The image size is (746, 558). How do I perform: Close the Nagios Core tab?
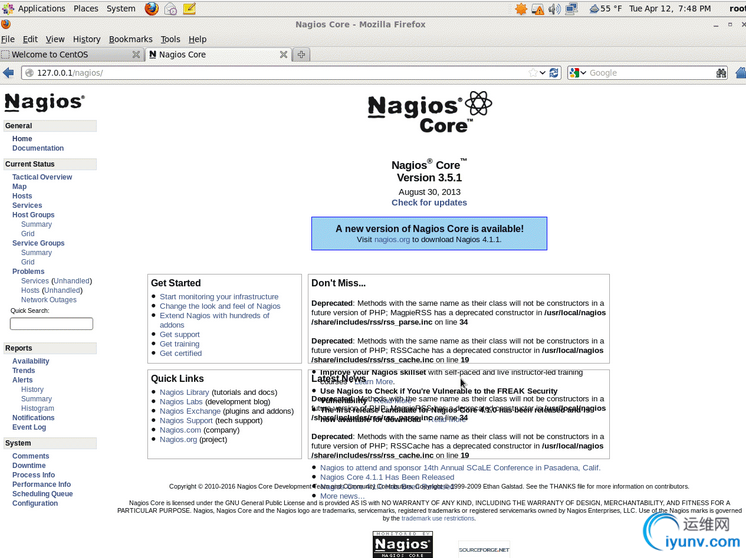[284, 55]
